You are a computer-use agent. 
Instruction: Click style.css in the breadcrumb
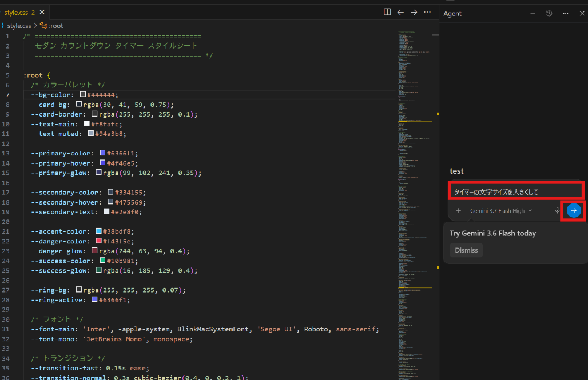click(19, 26)
